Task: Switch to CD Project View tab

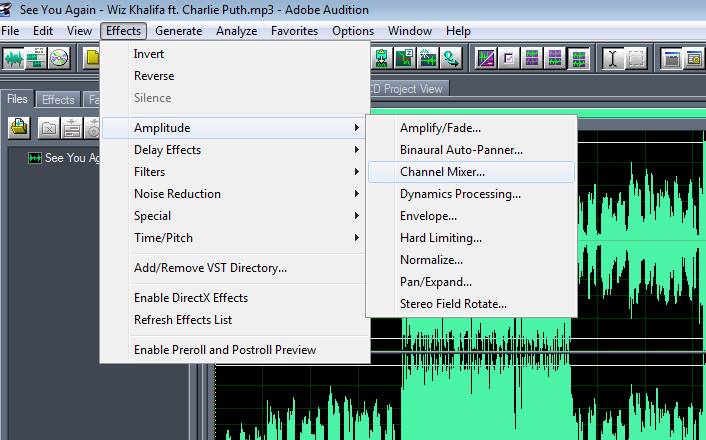Action: [410, 89]
